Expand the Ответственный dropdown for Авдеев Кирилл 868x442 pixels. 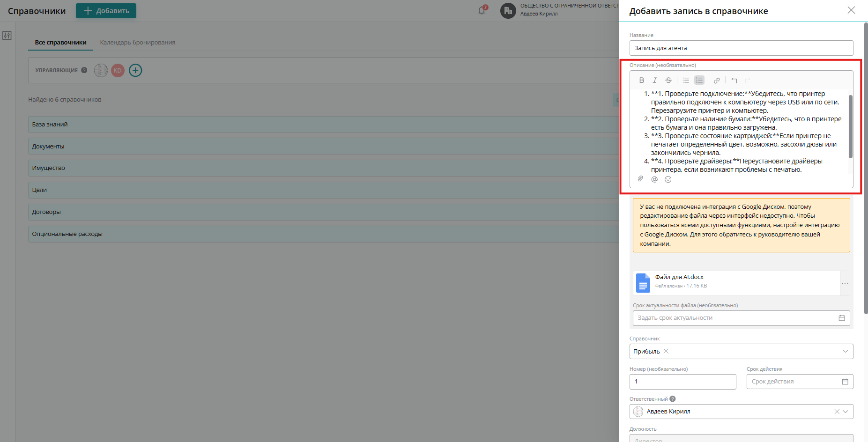point(846,412)
